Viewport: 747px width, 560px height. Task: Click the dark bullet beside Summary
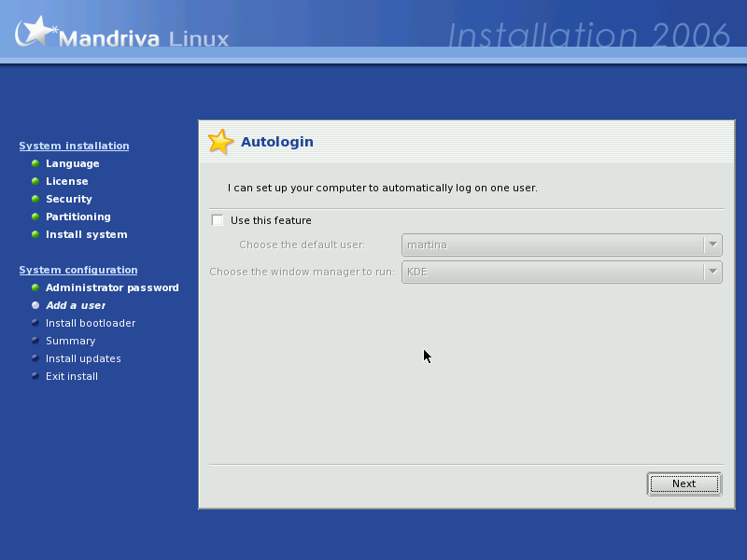click(x=35, y=341)
